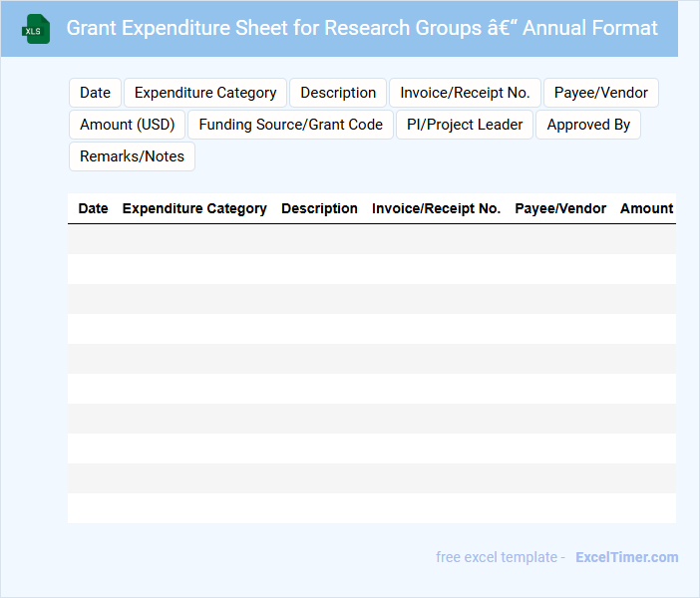This screenshot has height=598, width=700.
Task: Click the Invoice/Receipt No. tag
Action: click(x=465, y=93)
